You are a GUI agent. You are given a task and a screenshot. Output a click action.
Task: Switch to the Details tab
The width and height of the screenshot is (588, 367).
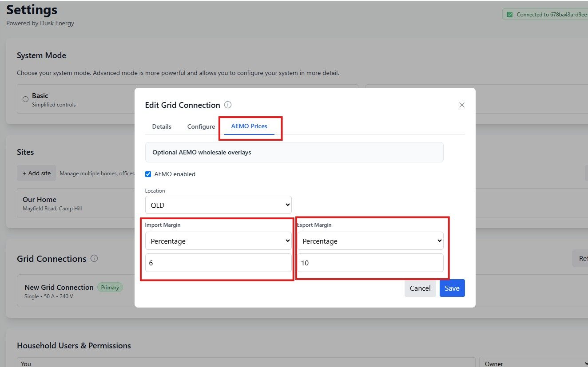click(x=162, y=126)
